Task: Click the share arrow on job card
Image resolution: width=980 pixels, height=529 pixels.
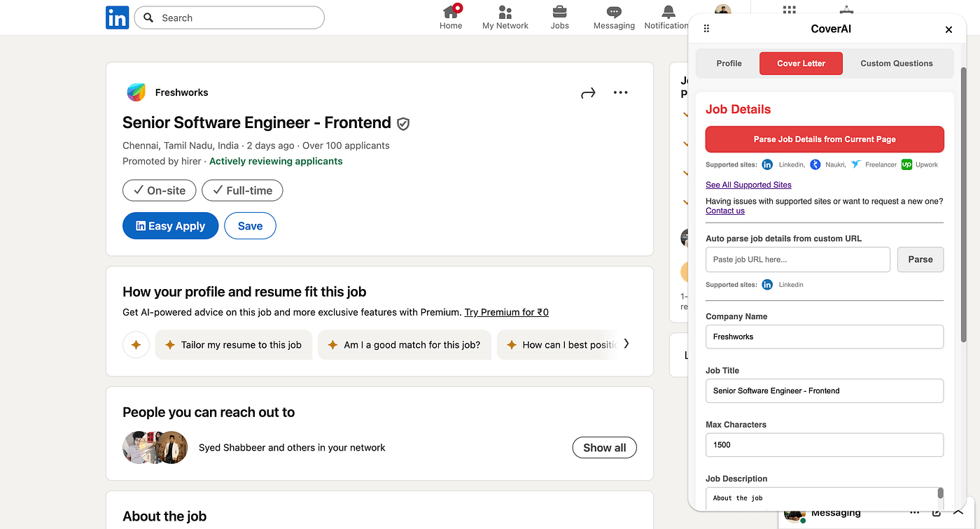Action: click(x=588, y=93)
